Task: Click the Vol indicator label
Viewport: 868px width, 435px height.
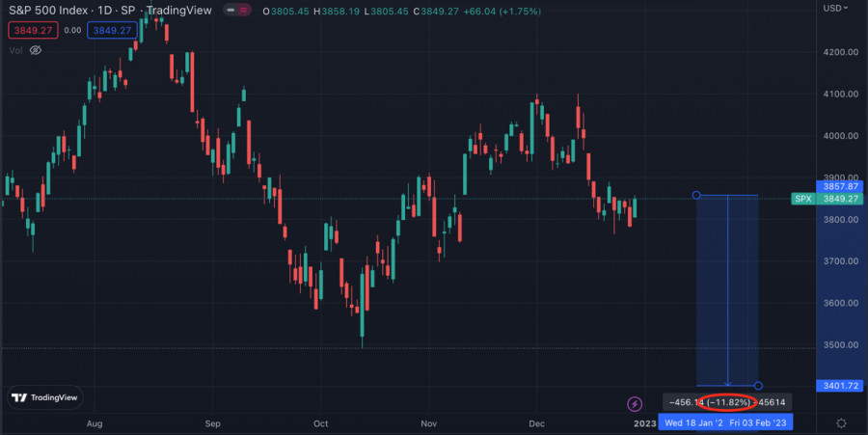Action: click(x=15, y=50)
